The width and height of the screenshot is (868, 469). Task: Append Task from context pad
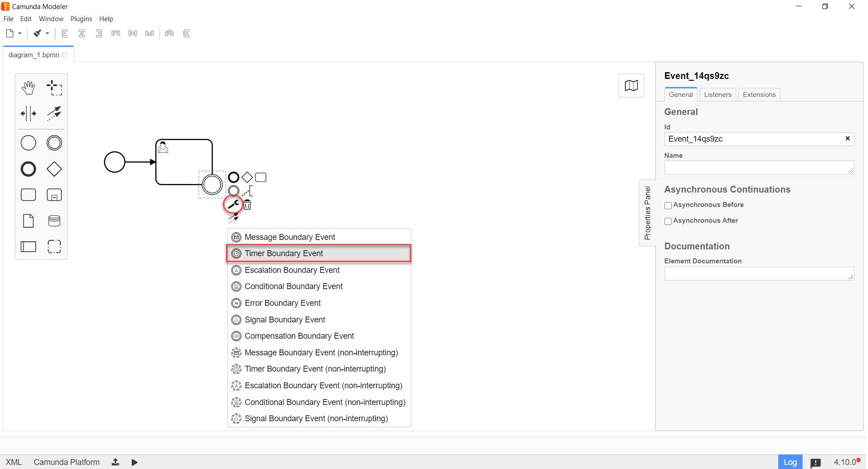(x=261, y=177)
